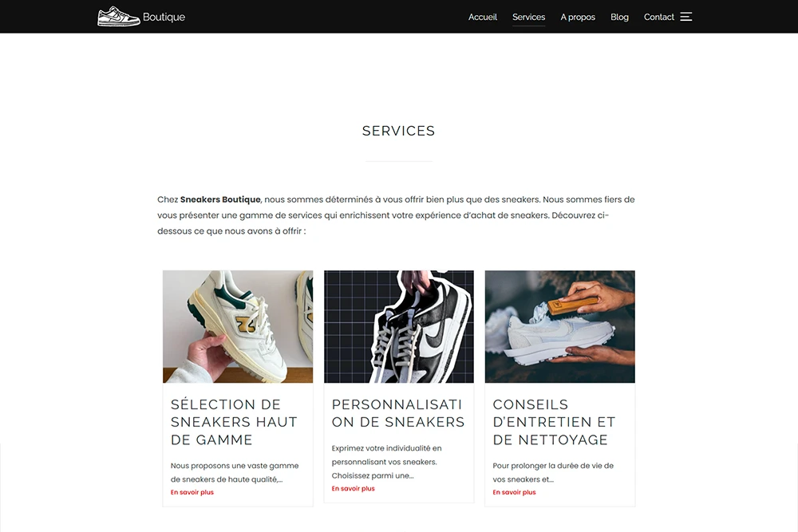Open the A propos page
This screenshot has height=532, width=798.
coord(578,17)
